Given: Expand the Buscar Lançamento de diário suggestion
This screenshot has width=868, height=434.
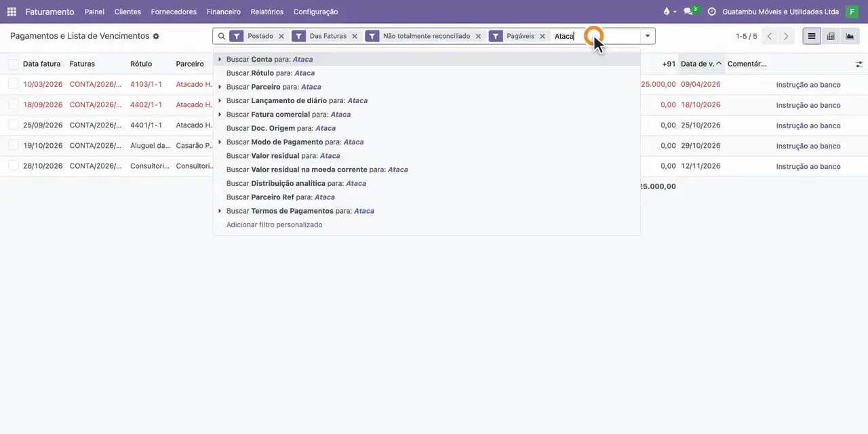Looking at the screenshot, I should pos(220,100).
